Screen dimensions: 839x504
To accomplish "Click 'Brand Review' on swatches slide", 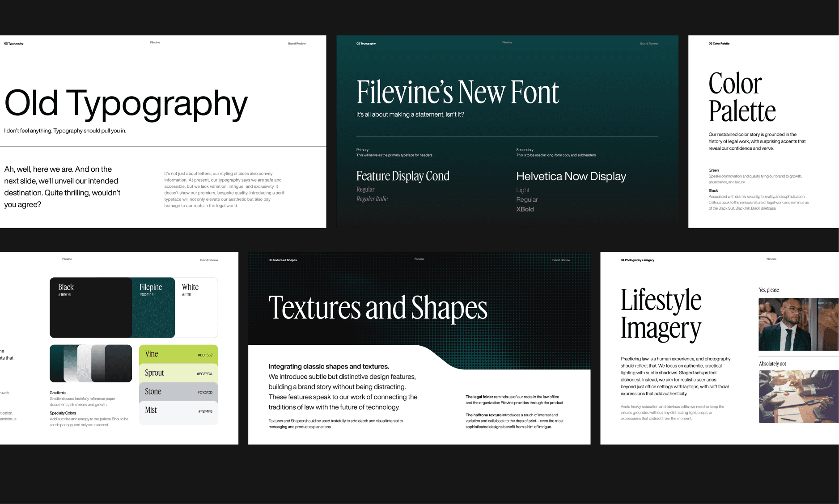I will 209,260.
